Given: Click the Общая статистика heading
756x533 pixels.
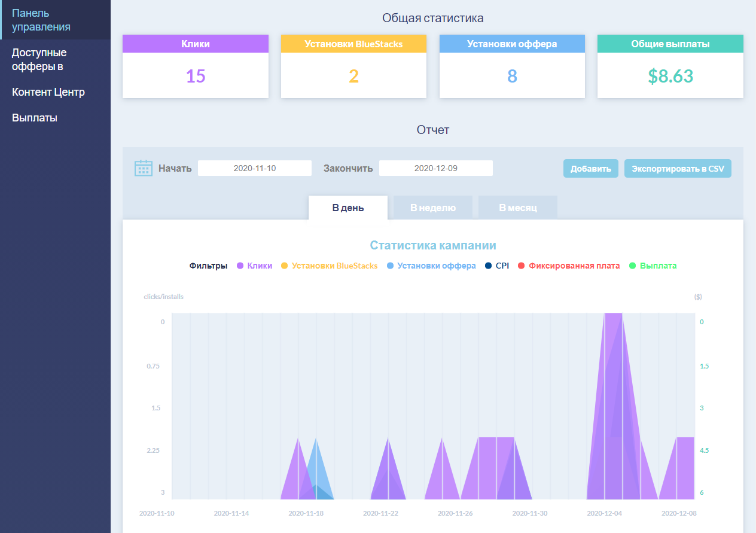Looking at the screenshot, I should click(x=433, y=18).
